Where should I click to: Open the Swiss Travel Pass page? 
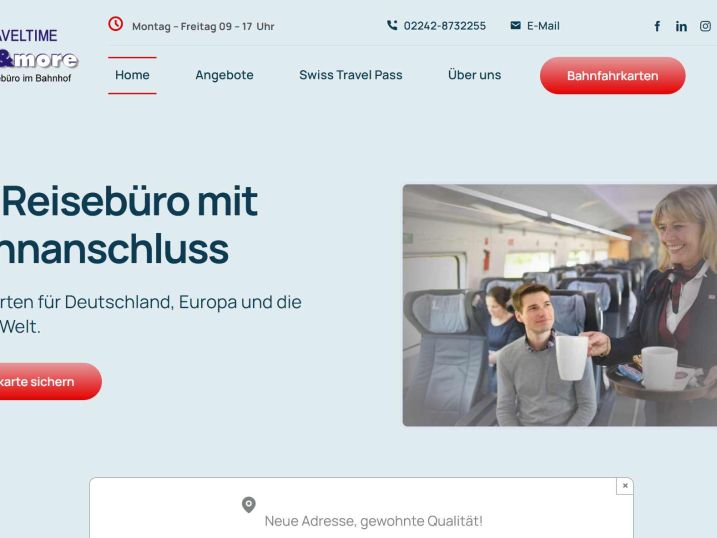[x=351, y=75]
